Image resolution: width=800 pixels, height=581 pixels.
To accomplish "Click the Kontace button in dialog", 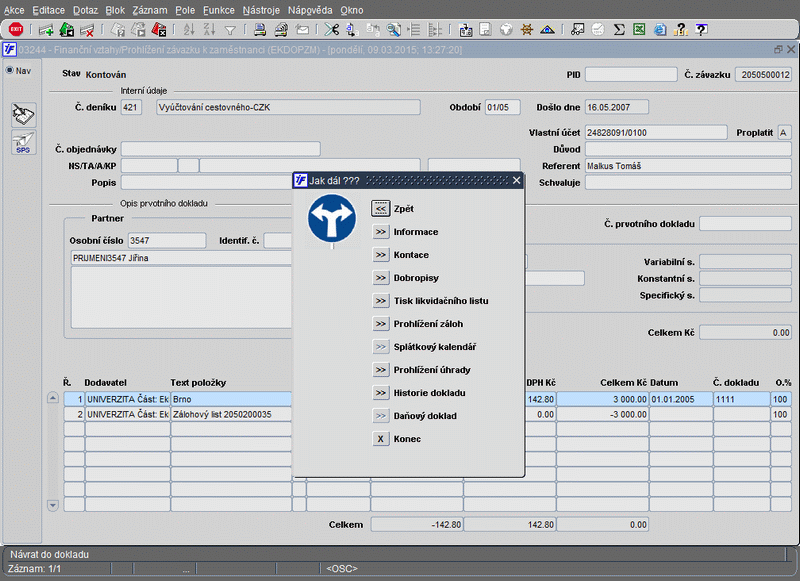I will pyautogui.click(x=381, y=255).
